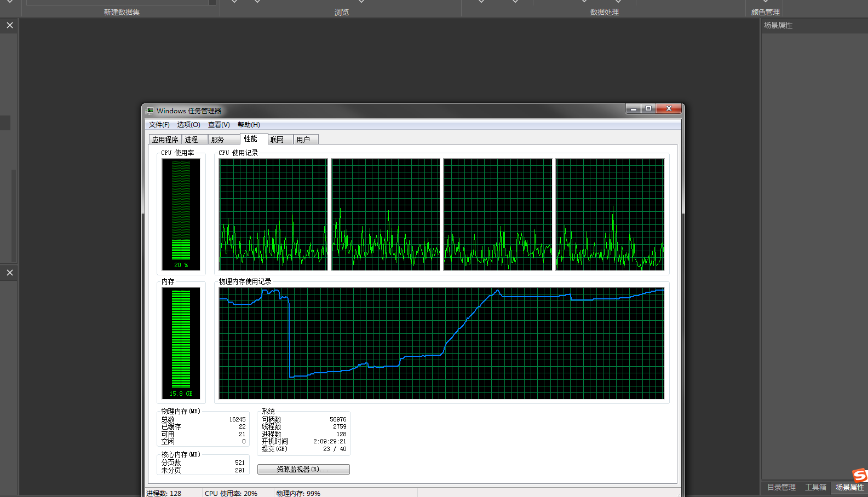This screenshot has height=497, width=868.
Task: Click status bar entry 进程数: 128
Action: (x=163, y=493)
